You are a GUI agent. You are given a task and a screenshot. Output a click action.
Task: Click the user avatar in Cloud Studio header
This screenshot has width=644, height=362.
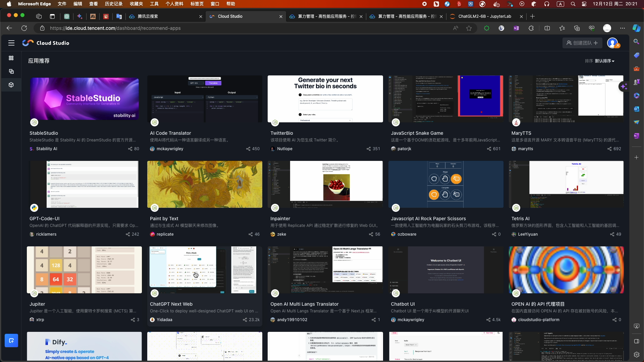[612, 43]
